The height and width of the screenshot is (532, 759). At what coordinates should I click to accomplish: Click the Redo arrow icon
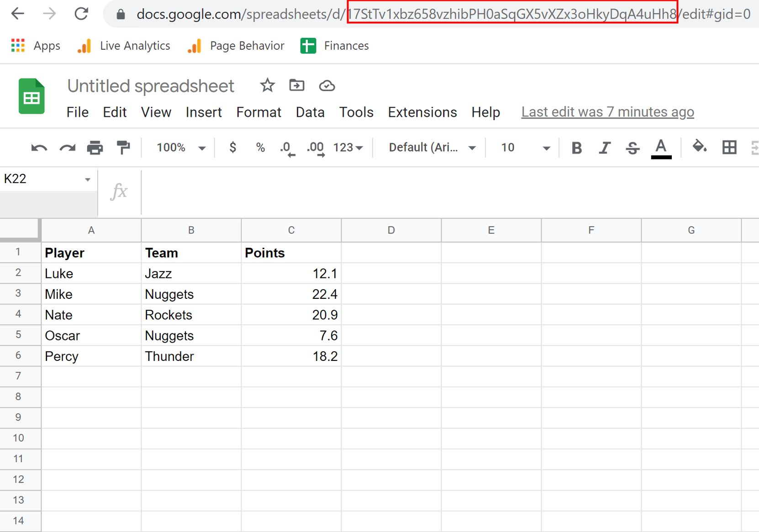point(67,148)
